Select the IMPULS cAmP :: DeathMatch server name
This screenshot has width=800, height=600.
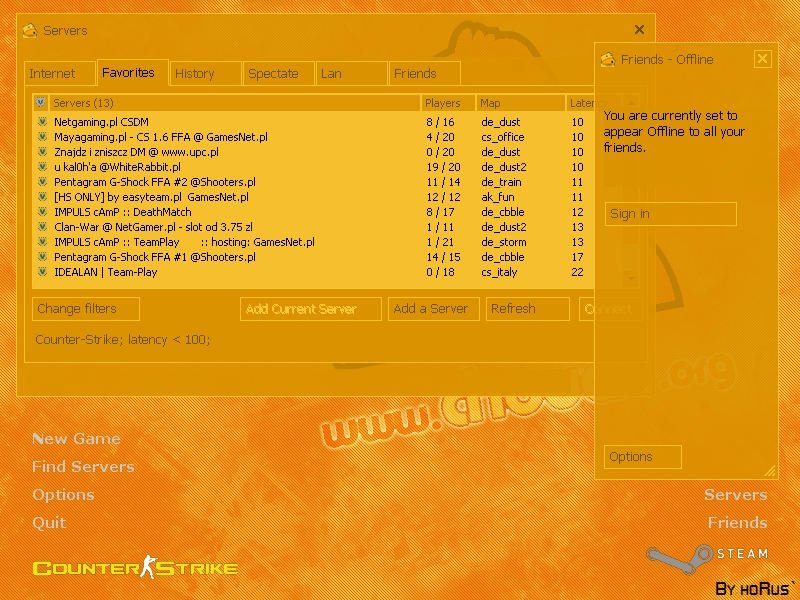pyautogui.click(x=123, y=212)
